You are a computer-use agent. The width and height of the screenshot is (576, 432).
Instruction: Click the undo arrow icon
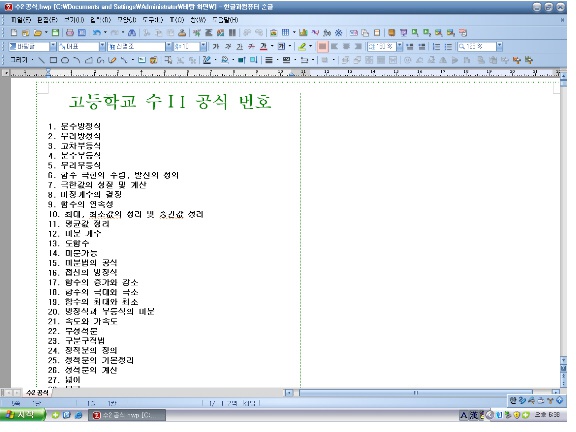[96, 33]
